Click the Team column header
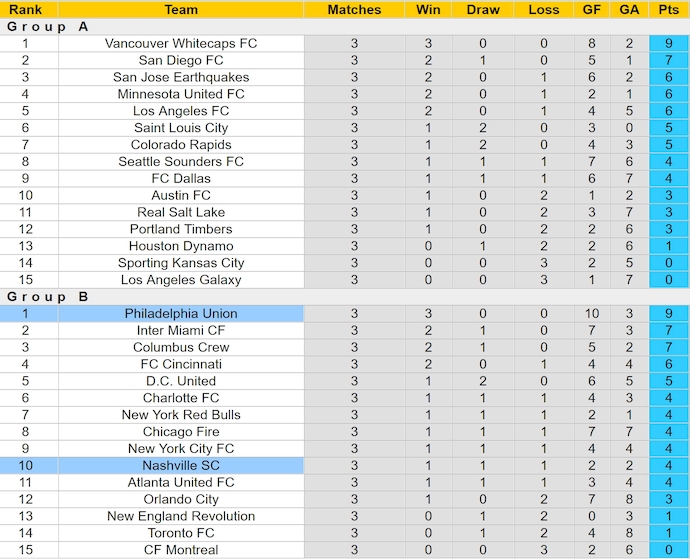The height and width of the screenshot is (559, 690). coord(181,9)
